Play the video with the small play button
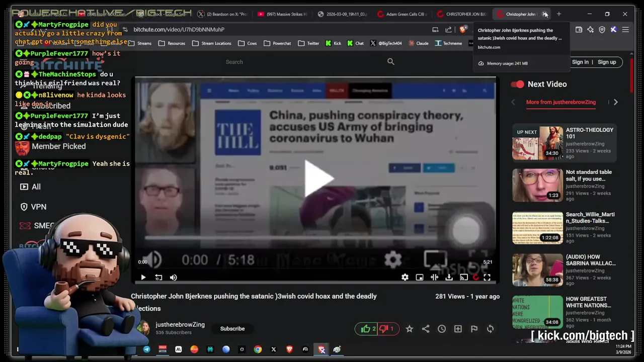The width and height of the screenshot is (644, 362). pos(143,277)
